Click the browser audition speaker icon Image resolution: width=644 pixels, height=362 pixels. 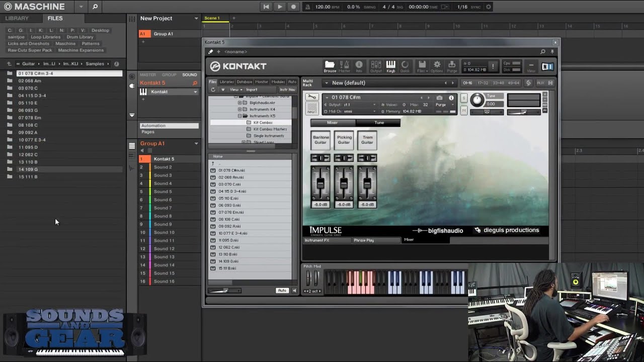pos(294,291)
